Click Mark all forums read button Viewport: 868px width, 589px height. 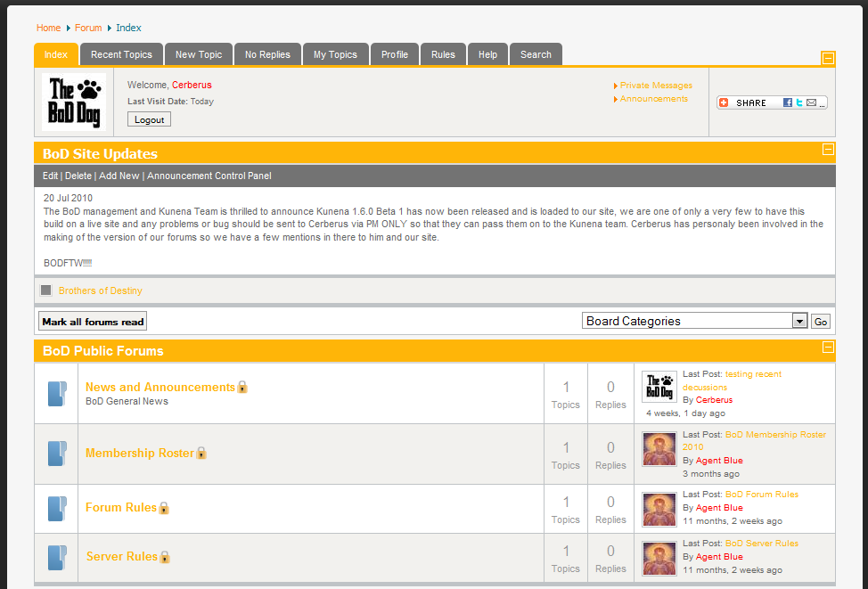pos(93,322)
